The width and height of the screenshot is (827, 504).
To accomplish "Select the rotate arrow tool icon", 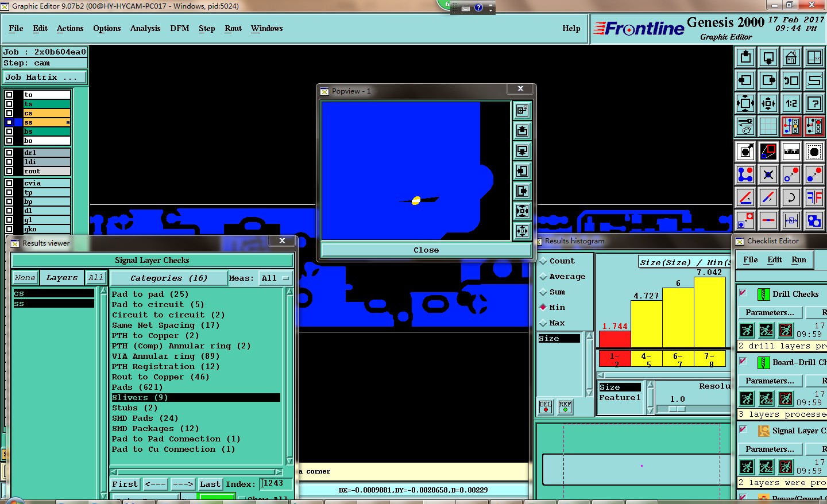I will (x=791, y=197).
